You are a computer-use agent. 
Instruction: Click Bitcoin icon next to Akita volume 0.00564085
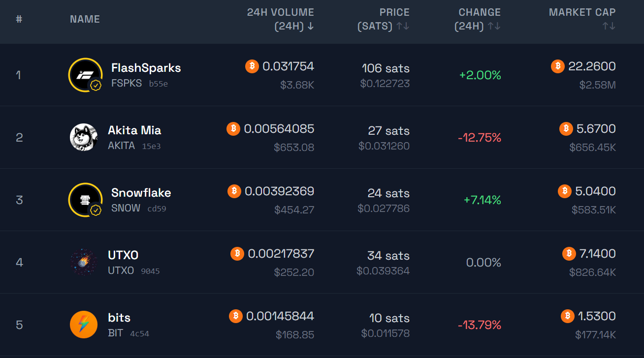click(233, 129)
